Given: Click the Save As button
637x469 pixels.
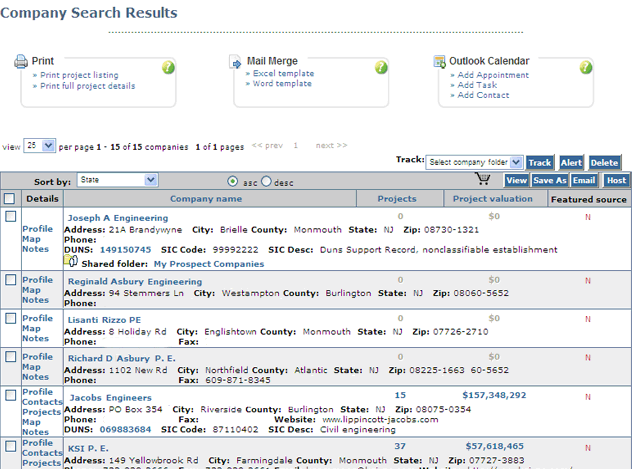Looking at the screenshot, I should (550, 180).
